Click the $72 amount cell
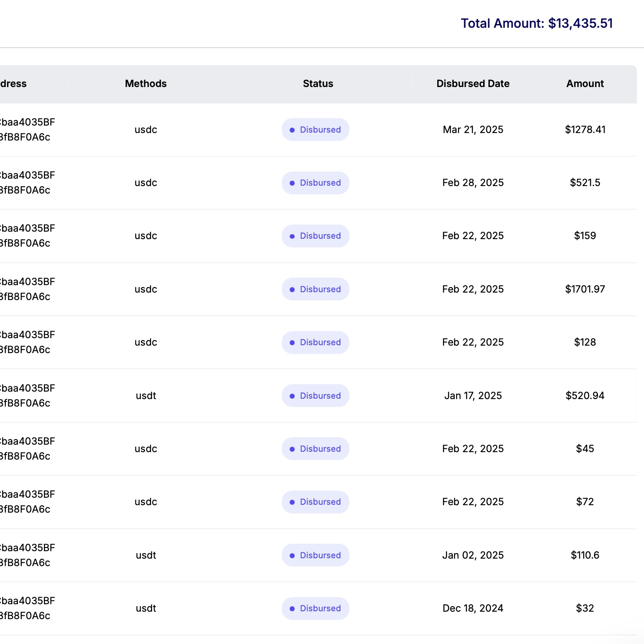644x644 pixels. [585, 502]
